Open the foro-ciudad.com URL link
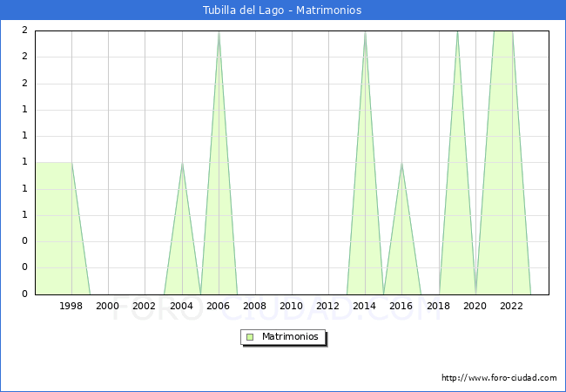This screenshot has width=566, height=392. click(x=499, y=378)
